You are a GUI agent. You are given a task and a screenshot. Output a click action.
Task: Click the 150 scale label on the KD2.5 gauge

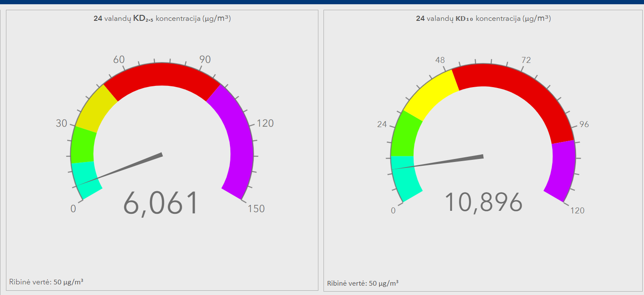click(x=256, y=209)
